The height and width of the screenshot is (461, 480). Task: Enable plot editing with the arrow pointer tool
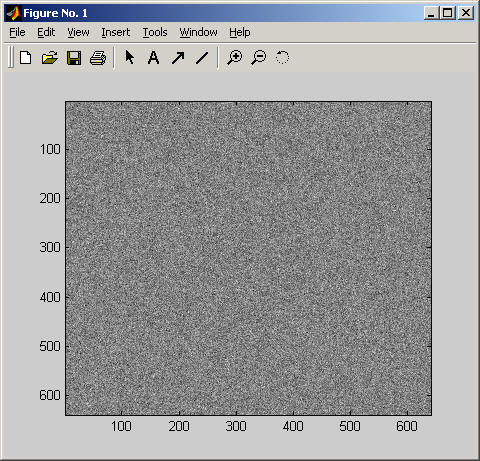tap(129, 57)
